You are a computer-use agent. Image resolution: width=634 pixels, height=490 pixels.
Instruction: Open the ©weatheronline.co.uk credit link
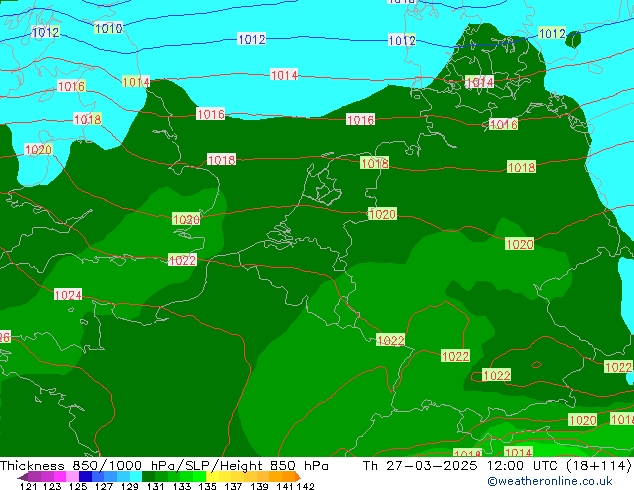tap(550, 481)
